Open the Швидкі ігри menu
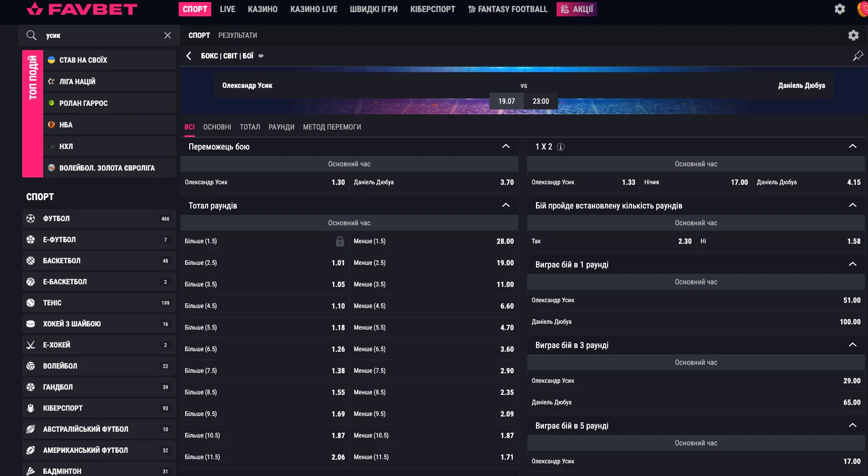Viewport: 868px width, 476px height. [x=374, y=9]
